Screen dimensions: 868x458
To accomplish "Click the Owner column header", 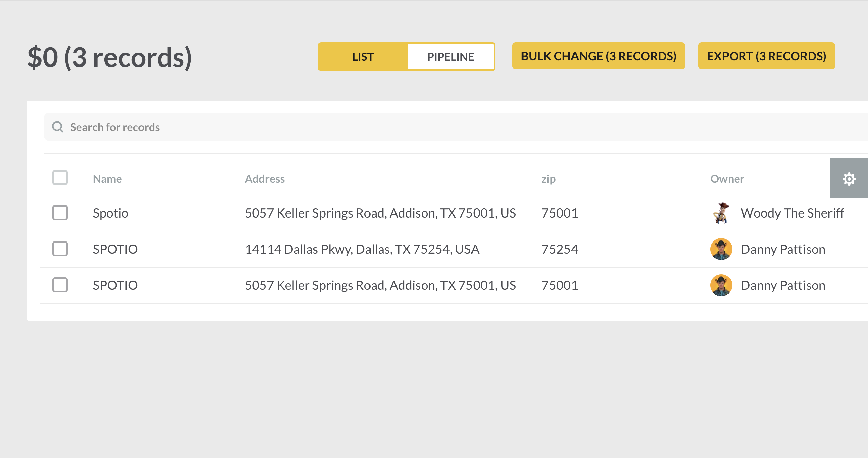I will coord(727,179).
